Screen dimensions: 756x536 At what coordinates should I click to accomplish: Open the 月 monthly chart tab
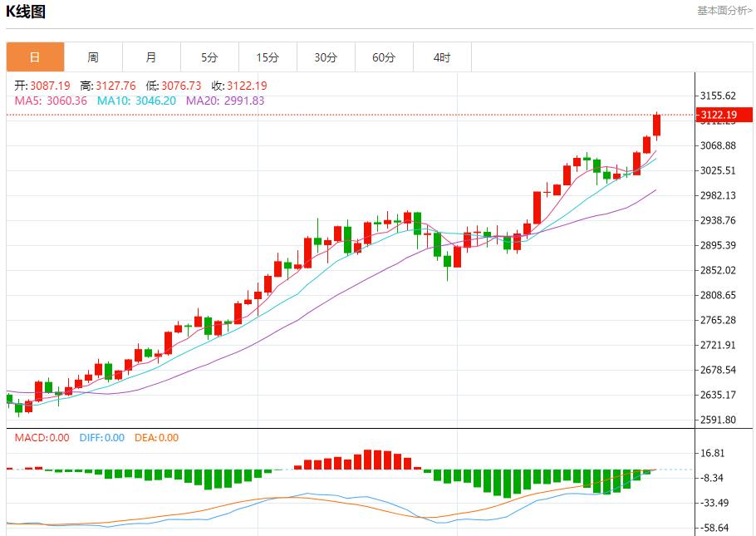point(151,57)
